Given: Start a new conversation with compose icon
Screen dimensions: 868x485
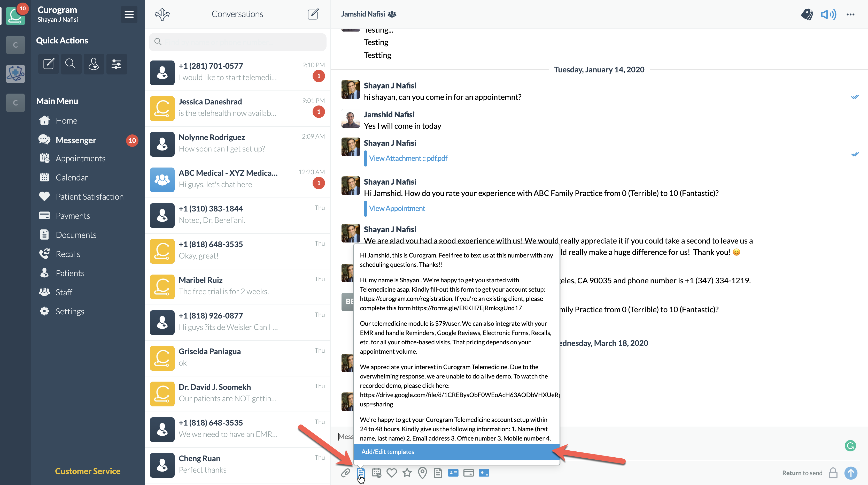Looking at the screenshot, I should point(313,14).
